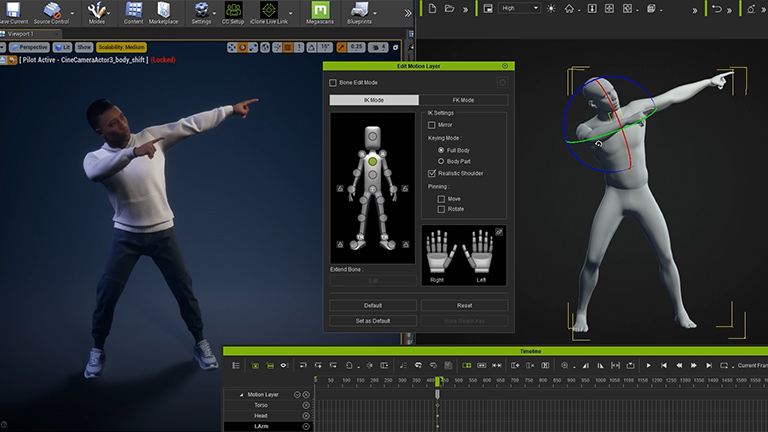This screenshot has height=432, width=768.
Task: Open the High render quality dropdown
Action: (x=519, y=8)
